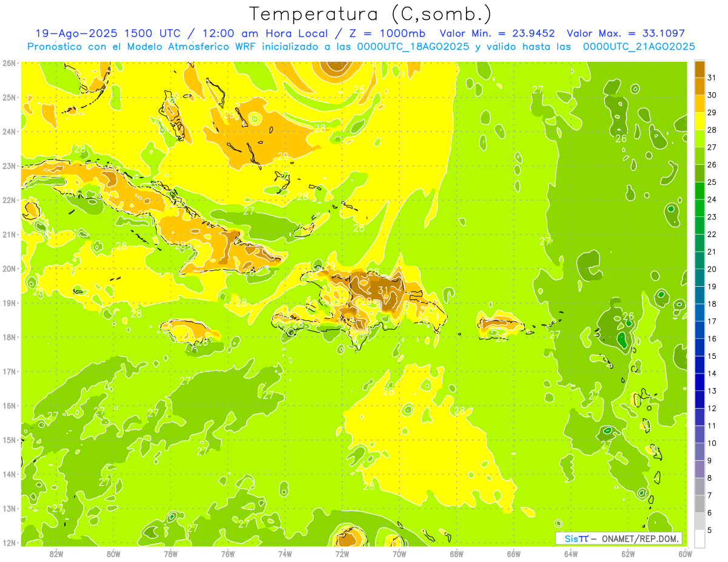Click the '13N' latitude axis label
The image size is (728, 562).
coord(8,508)
